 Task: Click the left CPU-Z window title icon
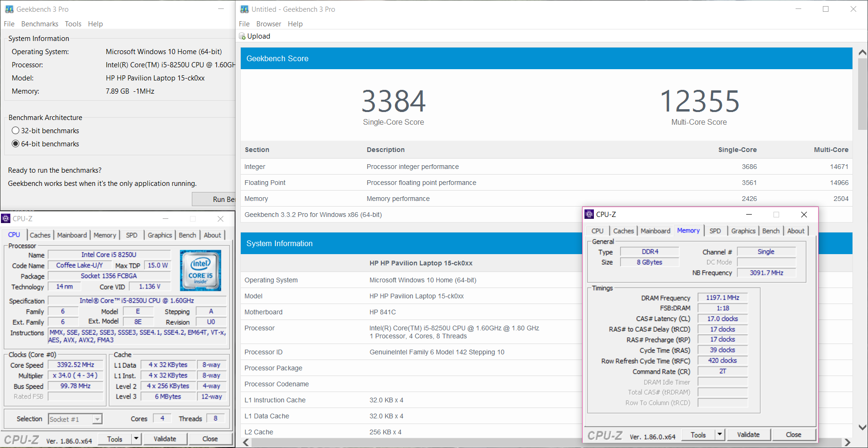(x=6, y=218)
